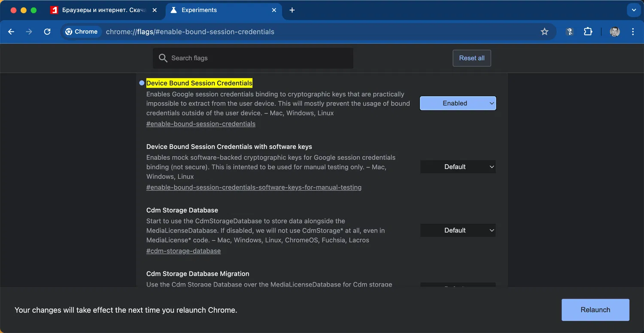Click the browser Back arrow
This screenshot has height=333, width=644.
point(12,32)
